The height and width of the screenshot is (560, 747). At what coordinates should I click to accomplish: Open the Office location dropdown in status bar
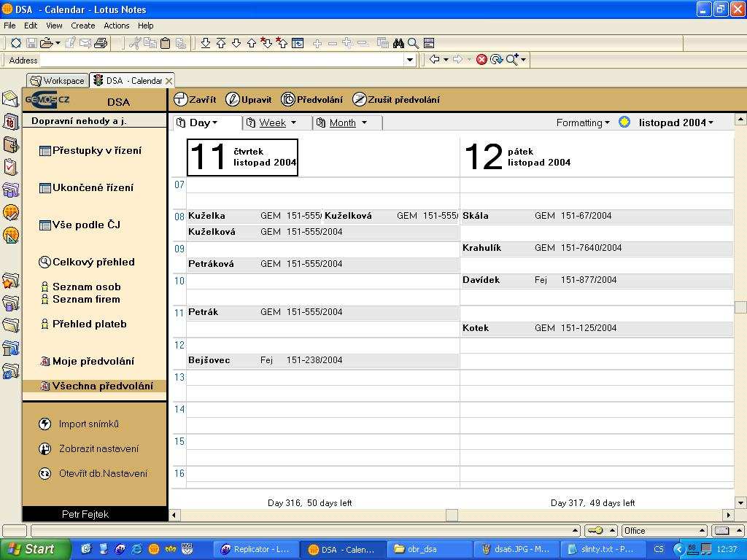click(x=665, y=531)
